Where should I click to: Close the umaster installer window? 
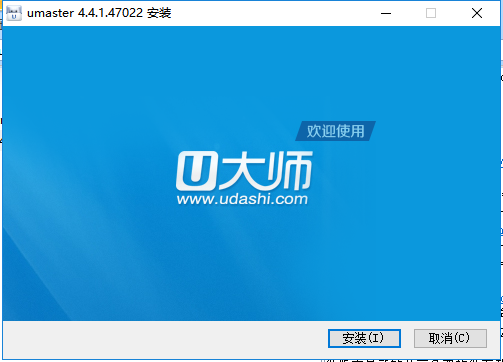point(477,13)
